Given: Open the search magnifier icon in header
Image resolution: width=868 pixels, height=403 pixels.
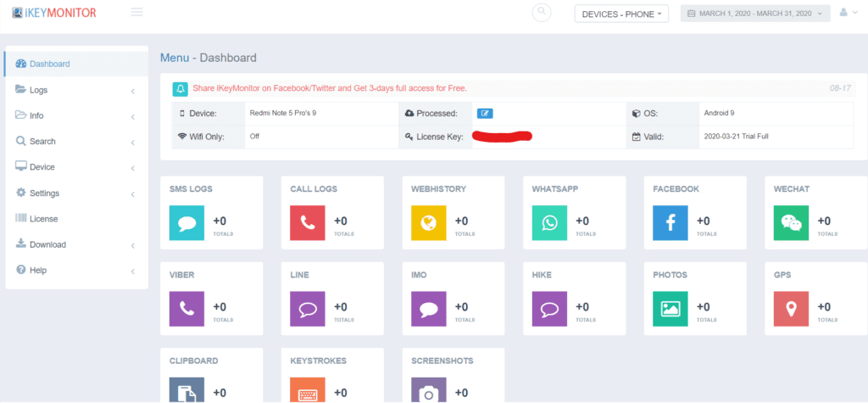Looking at the screenshot, I should [x=542, y=13].
